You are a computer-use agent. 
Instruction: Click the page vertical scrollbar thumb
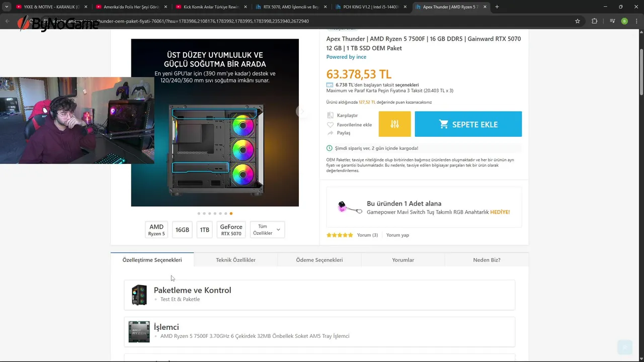[641, 71]
